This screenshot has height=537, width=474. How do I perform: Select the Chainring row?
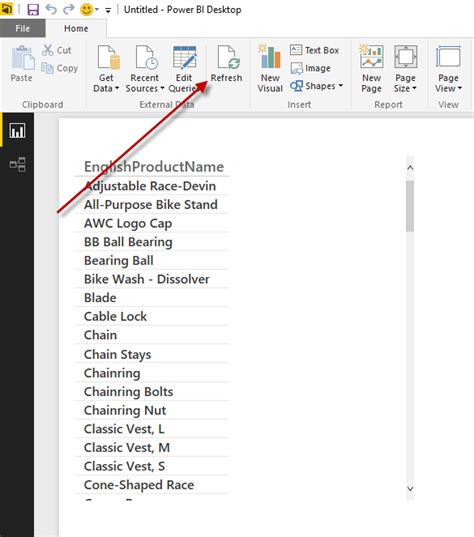(x=152, y=373)
